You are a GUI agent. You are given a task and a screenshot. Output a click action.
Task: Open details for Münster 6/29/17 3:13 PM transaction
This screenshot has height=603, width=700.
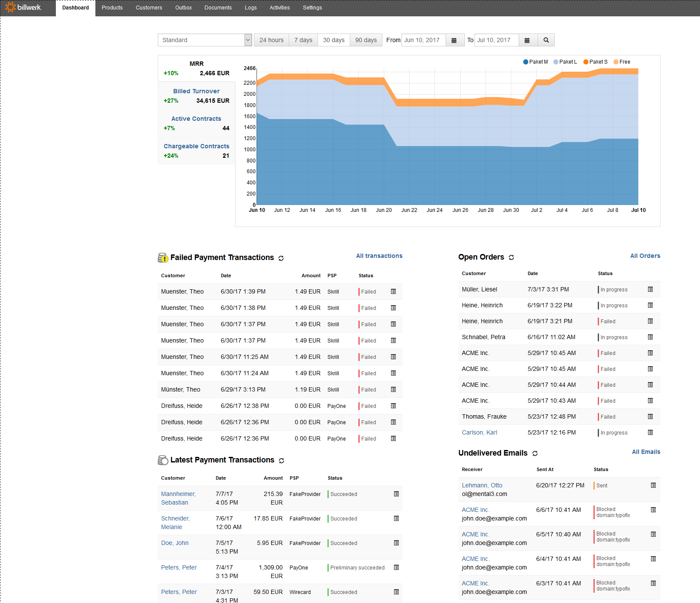(x=393, y=389)
